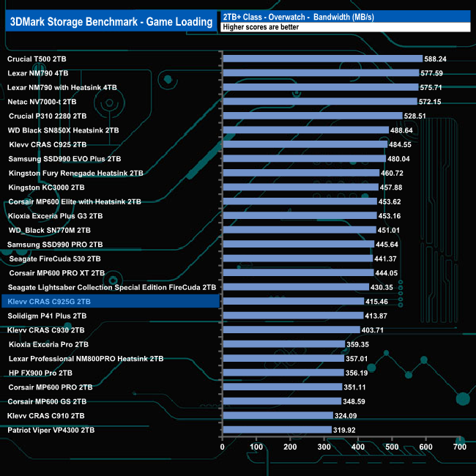Click the 480.04 bandwidth value
The height and width of the screenshot is (476, 476).
398,159
